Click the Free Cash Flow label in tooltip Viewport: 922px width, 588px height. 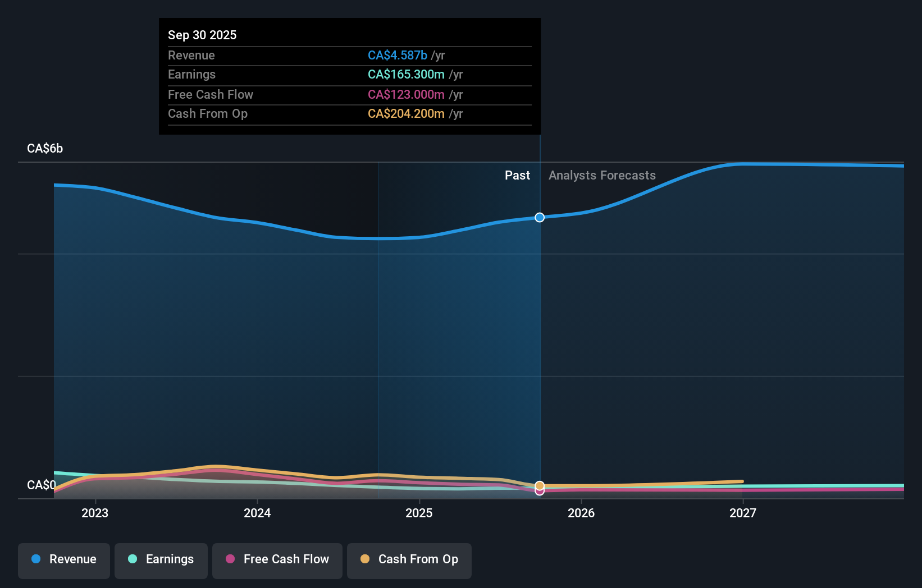click(x=211, y=94)
